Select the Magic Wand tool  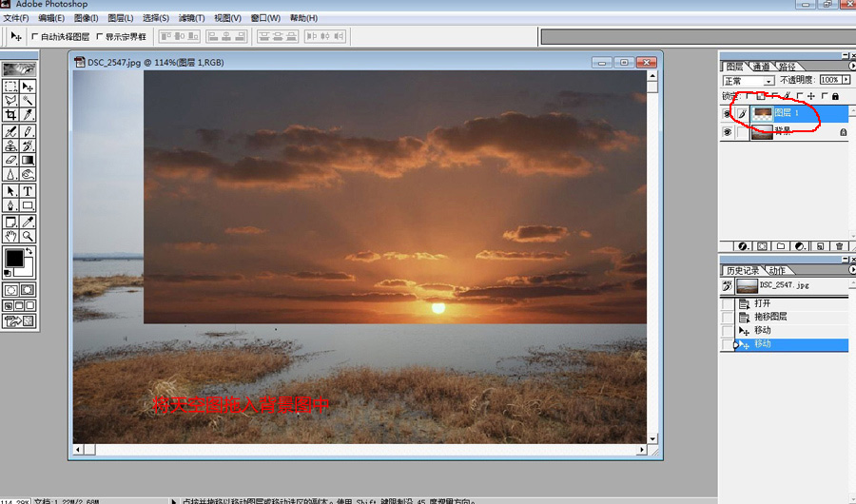tap(28, 101)
